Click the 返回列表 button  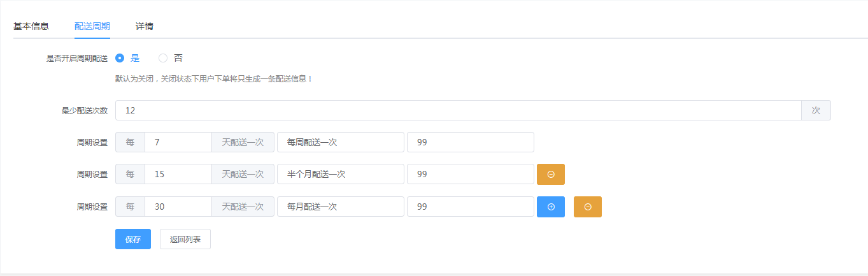(185, 239)
